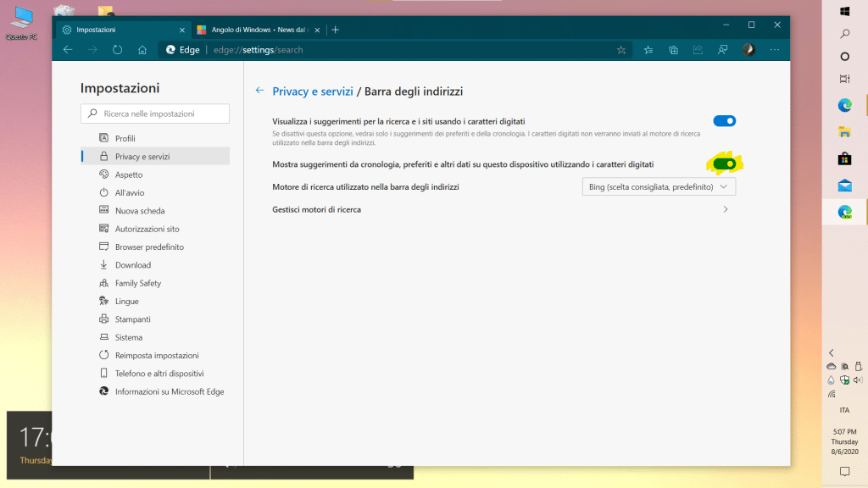Open the Aspetto settings section

click(x=129, y=175)
